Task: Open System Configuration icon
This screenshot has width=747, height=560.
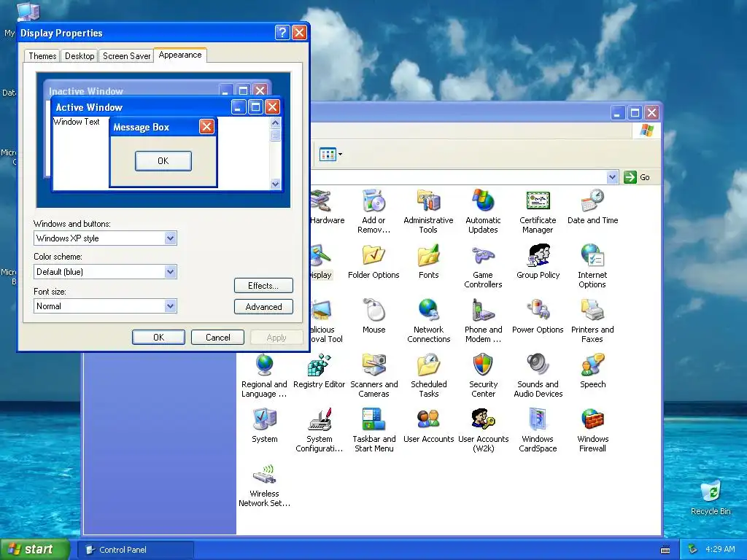Action: tap(320, 421)
